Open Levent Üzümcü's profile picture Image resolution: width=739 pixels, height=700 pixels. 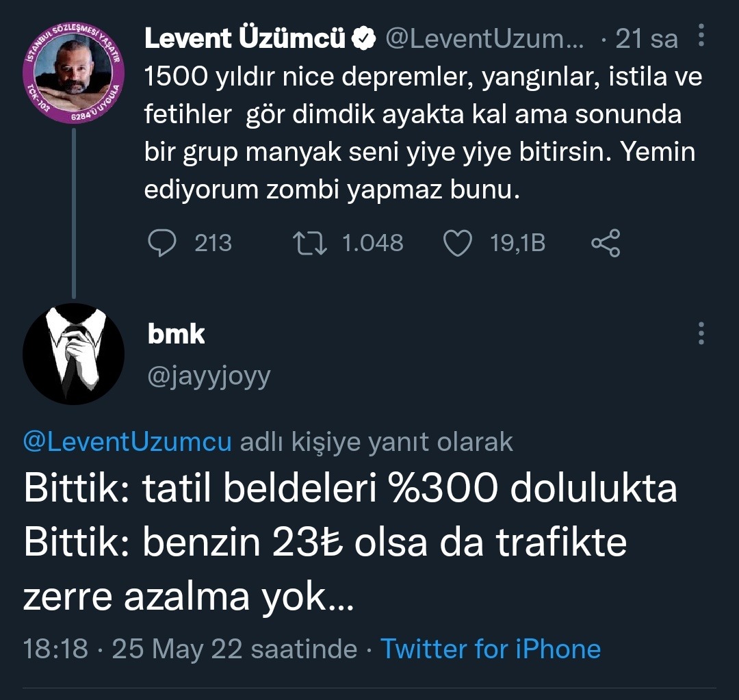tap(73, 74)
